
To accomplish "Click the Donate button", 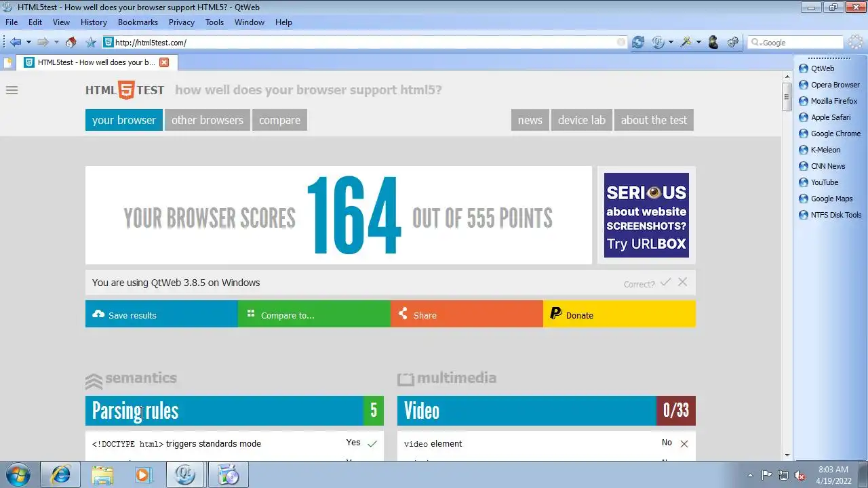I will tap(619, 314).
